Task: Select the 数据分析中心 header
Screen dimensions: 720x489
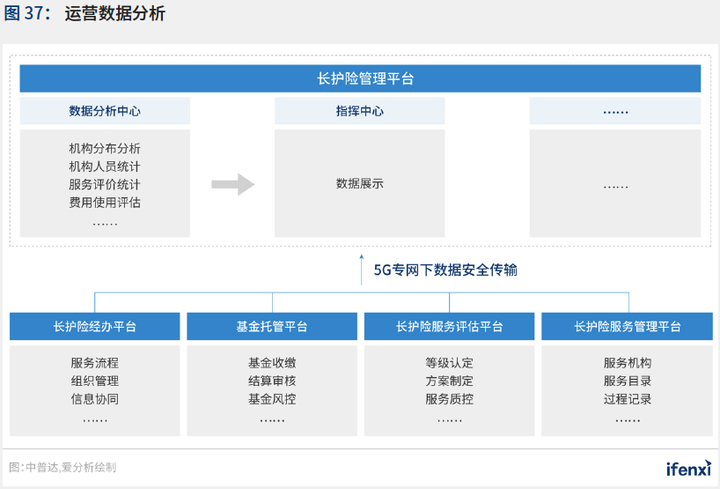Action: 105,111
